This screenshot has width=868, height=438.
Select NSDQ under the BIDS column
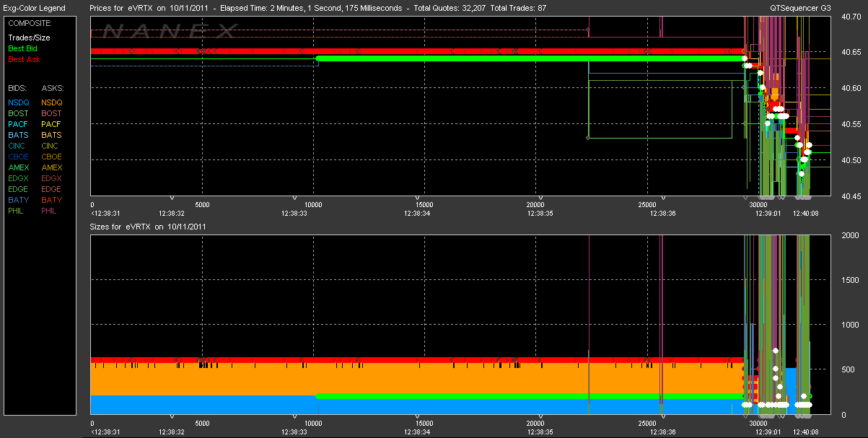pyautogui.click(x=19, y=102)
